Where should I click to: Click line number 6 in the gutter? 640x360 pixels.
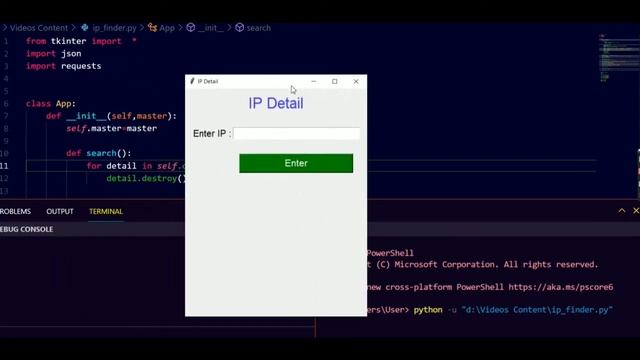(x=6, y=103)
